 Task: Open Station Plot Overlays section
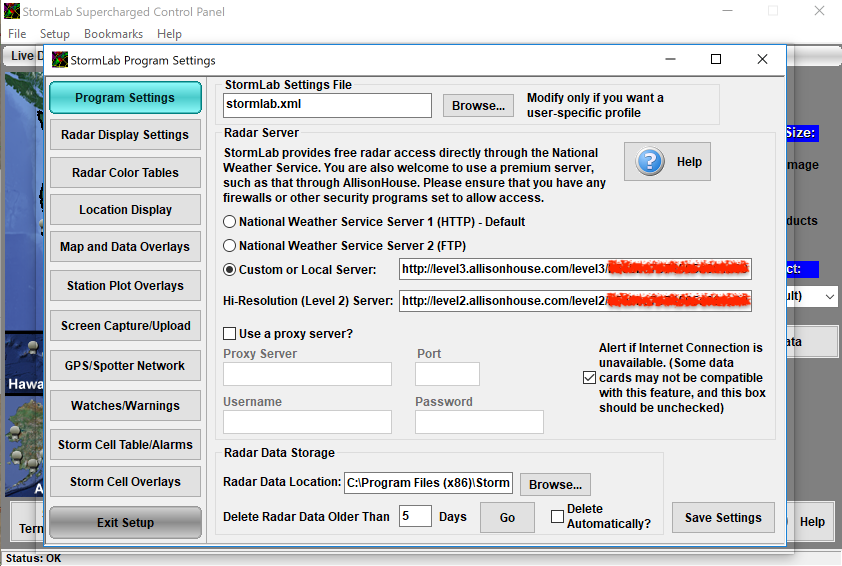126,286
